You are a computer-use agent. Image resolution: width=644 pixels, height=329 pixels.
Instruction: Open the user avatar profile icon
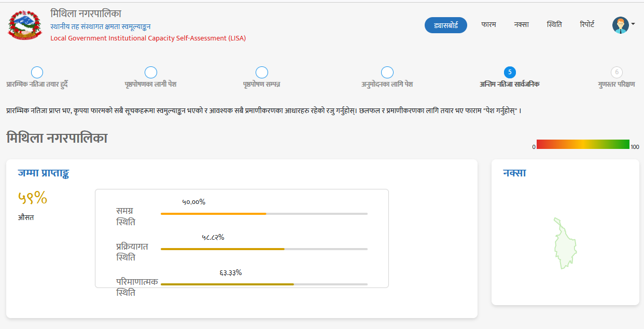coord(620,25)
